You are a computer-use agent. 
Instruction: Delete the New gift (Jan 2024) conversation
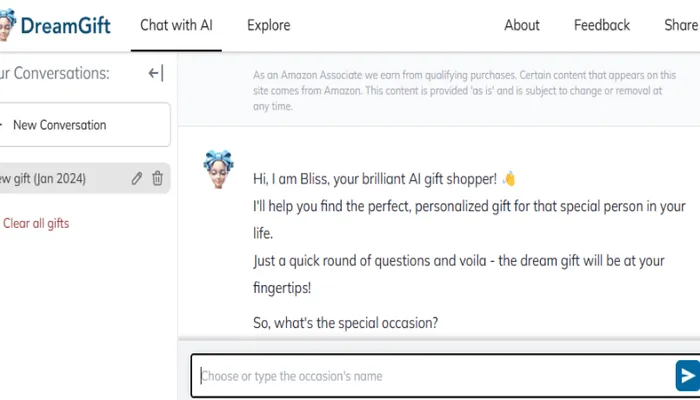click(x=157, y=179)
